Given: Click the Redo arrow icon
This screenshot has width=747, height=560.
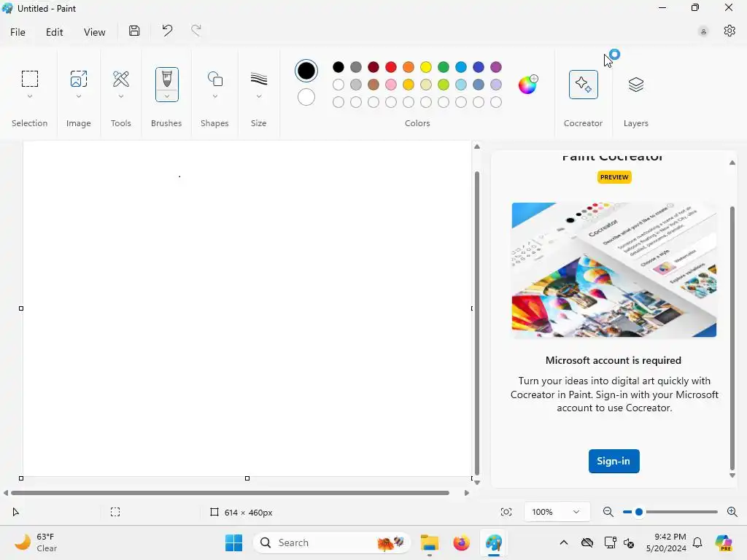Looking at the screenshot, I should click(196, 31).
